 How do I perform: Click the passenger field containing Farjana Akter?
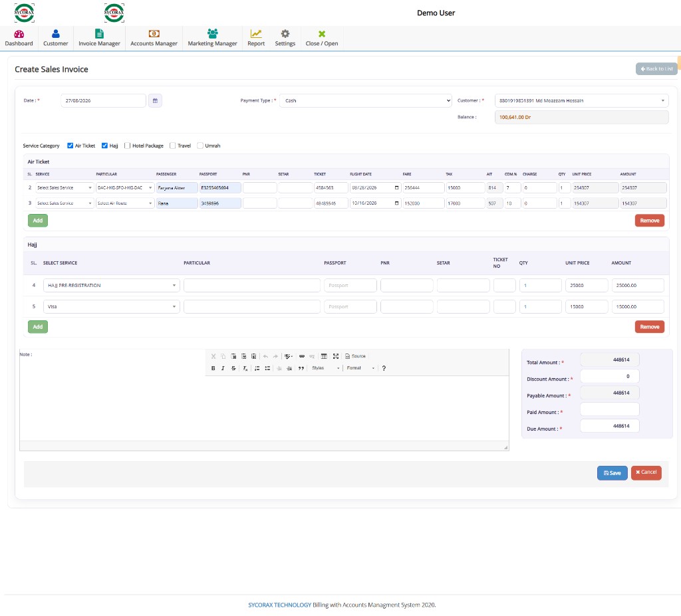177,188
